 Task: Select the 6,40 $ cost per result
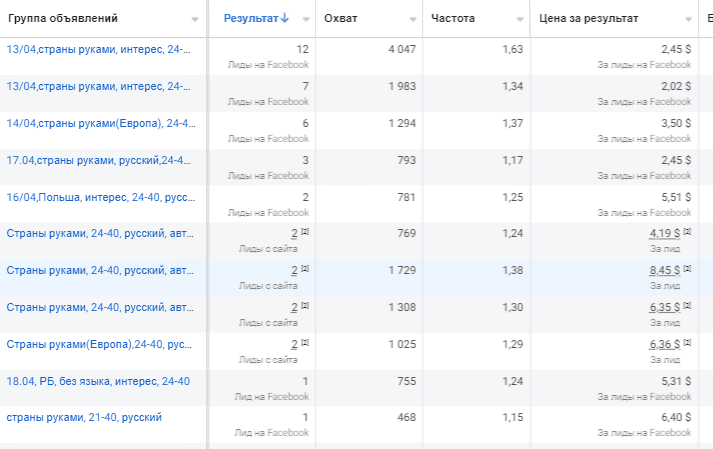click(x=676, y=417)
